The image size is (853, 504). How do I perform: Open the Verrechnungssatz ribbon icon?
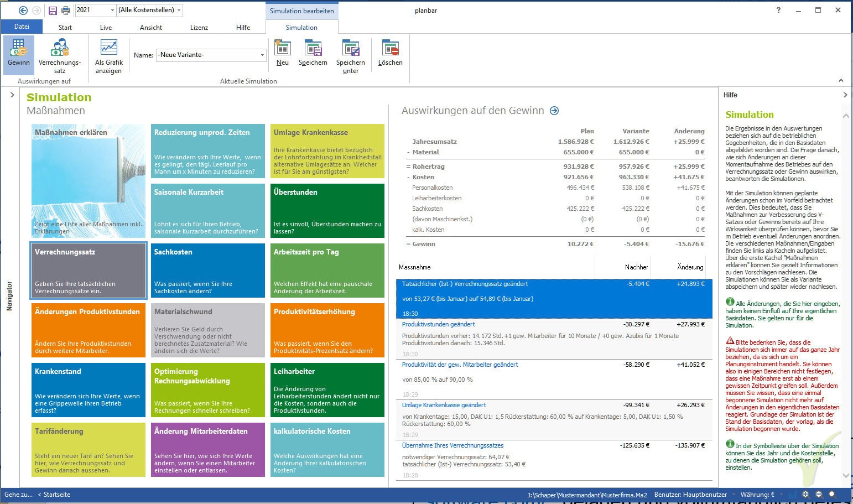pos(60,54)
